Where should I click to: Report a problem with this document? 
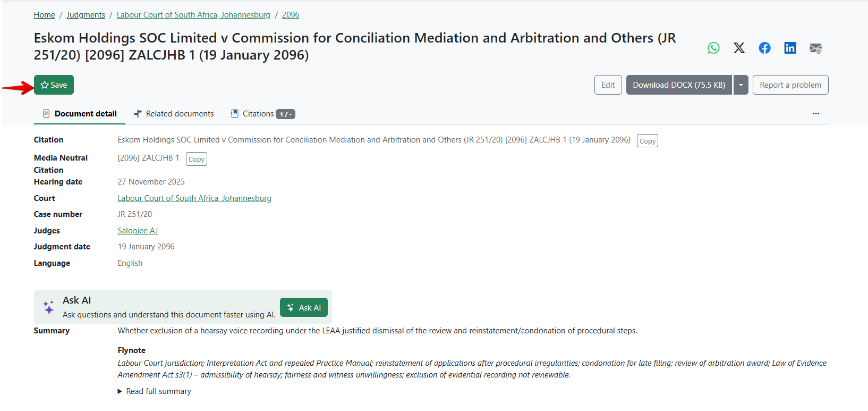pos(790,85)
